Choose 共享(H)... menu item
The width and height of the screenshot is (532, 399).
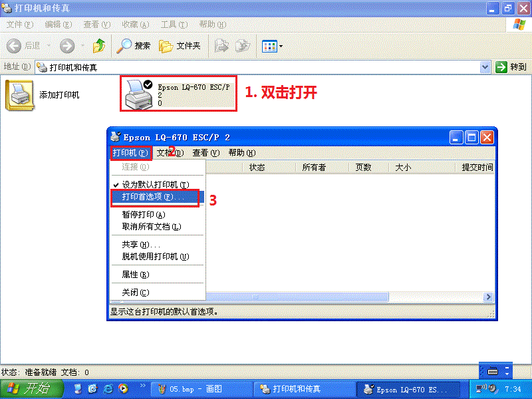click(158, 245)
